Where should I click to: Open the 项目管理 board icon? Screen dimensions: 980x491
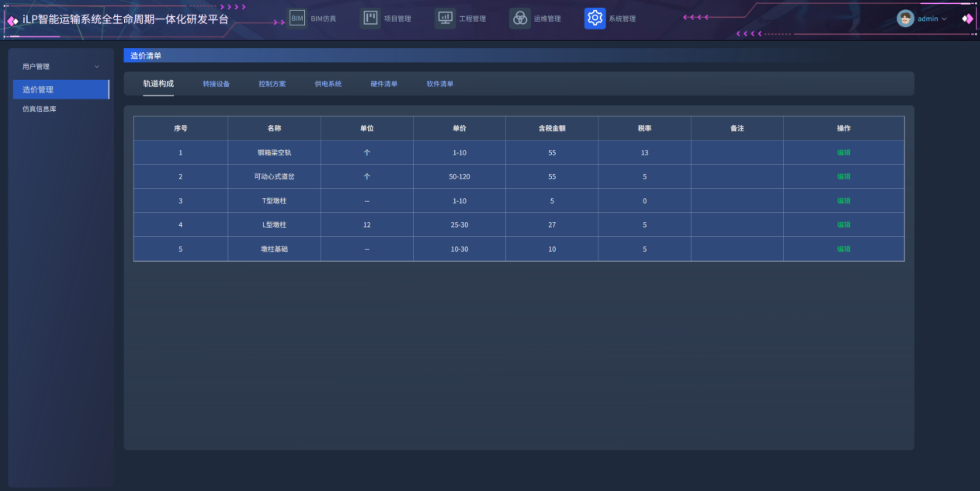pos(370,18)
